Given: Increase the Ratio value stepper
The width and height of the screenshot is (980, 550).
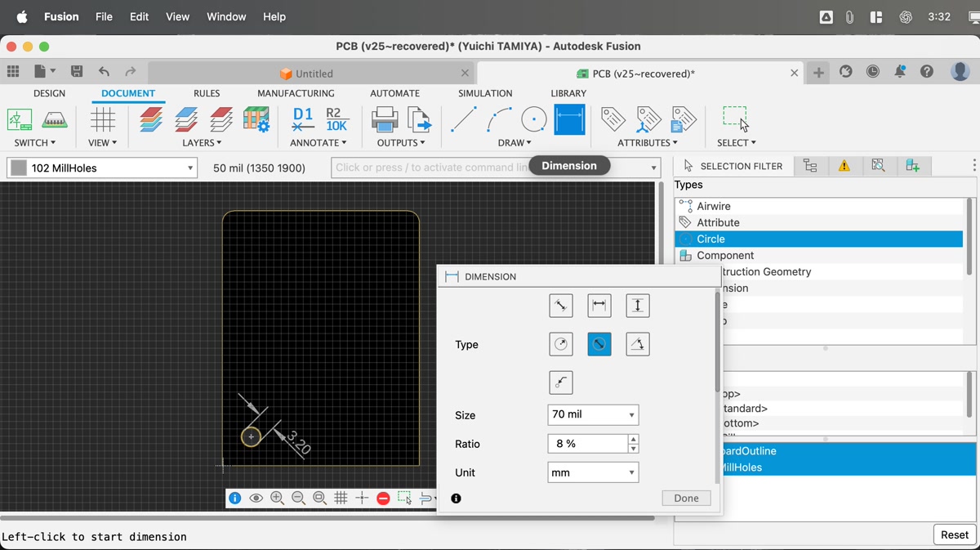Looking at the screenshot, I should pyautogui.click(x=633, y=439).
